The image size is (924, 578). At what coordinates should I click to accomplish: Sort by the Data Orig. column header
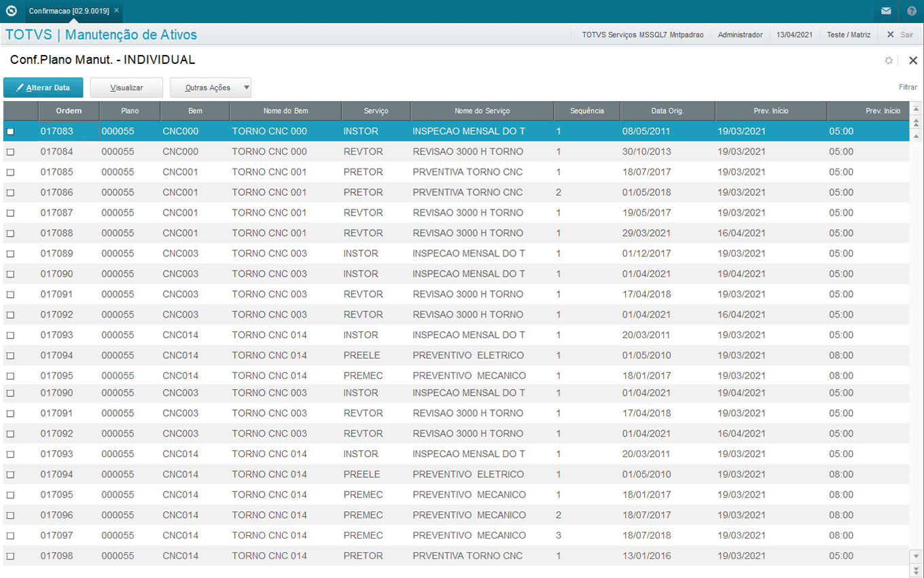tap(667, 111)
